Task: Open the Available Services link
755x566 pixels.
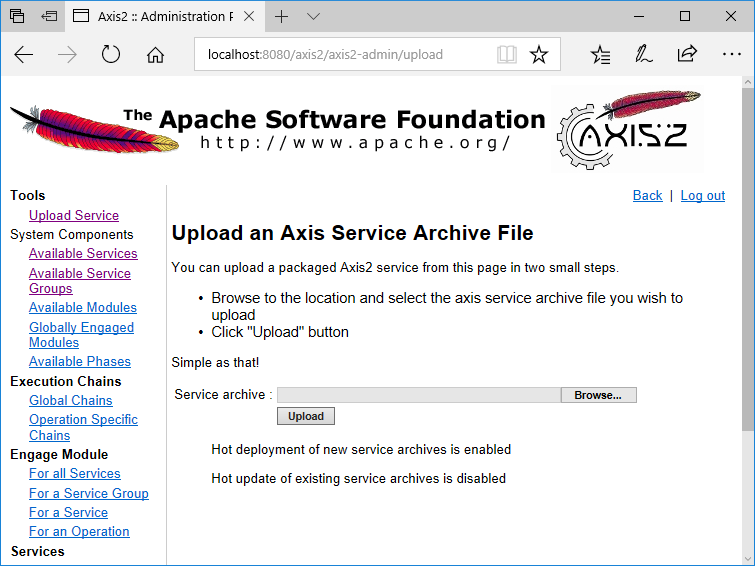Action: click(83, 253)
